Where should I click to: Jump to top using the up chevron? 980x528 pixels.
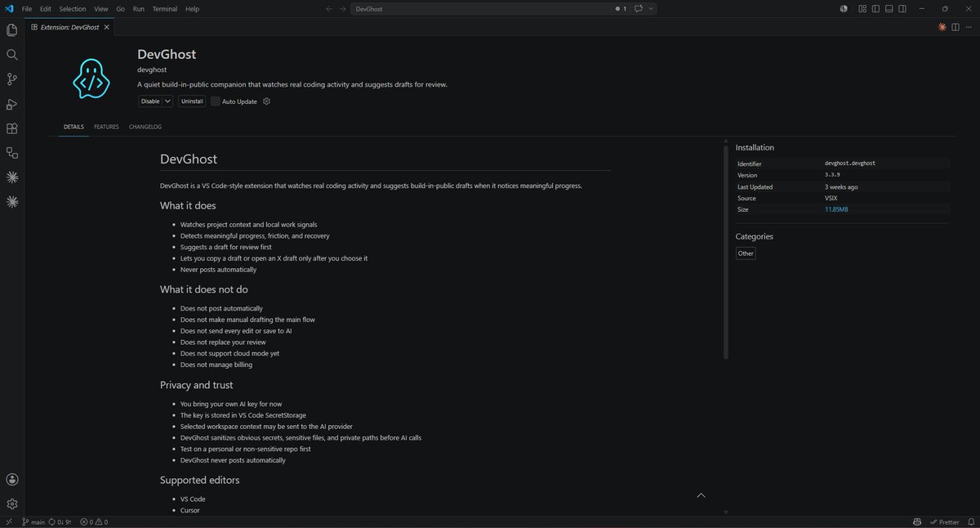click(x=701, y=495)
